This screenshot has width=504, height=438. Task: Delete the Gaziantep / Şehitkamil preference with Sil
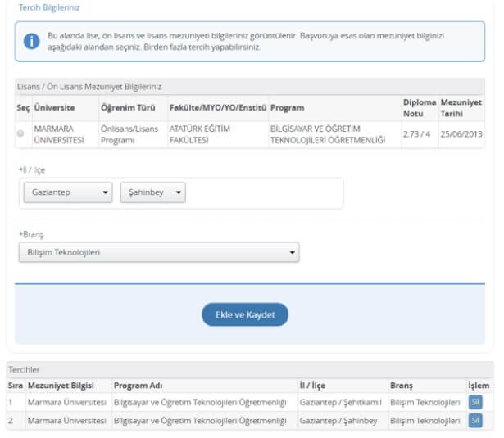[475, 402]
